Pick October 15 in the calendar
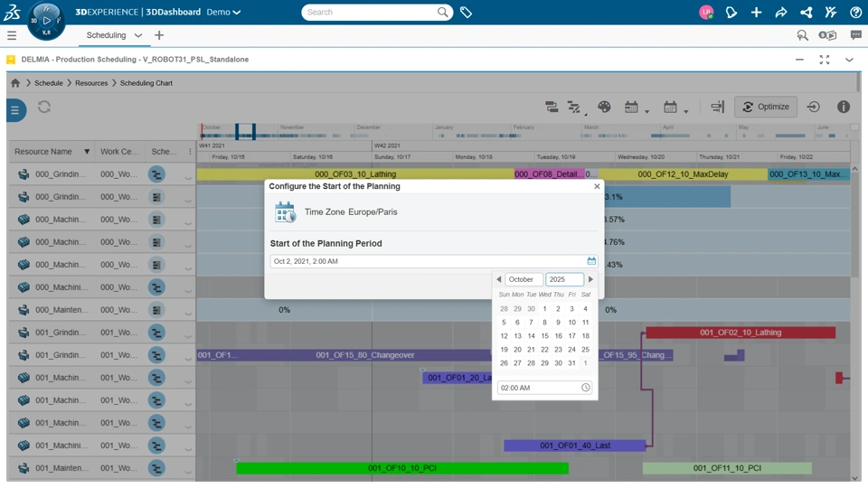This screenshot has height=488, width=868. click(544, 336)
